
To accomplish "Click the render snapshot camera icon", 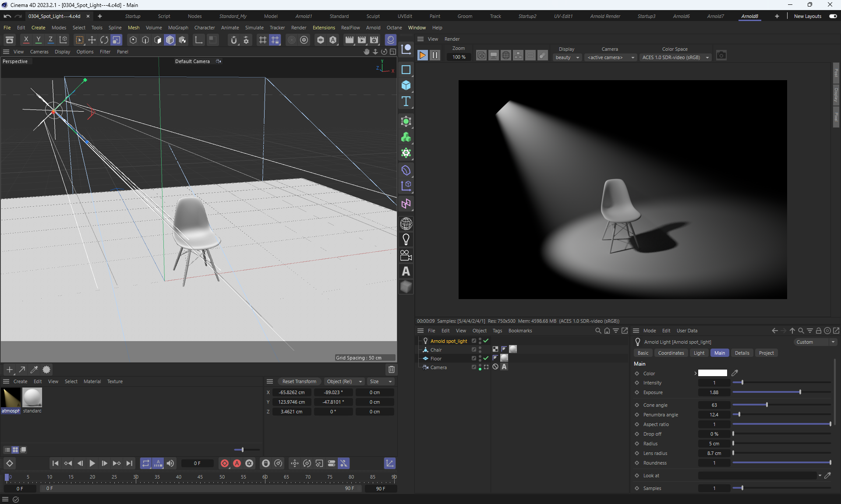I will point(721,55).
